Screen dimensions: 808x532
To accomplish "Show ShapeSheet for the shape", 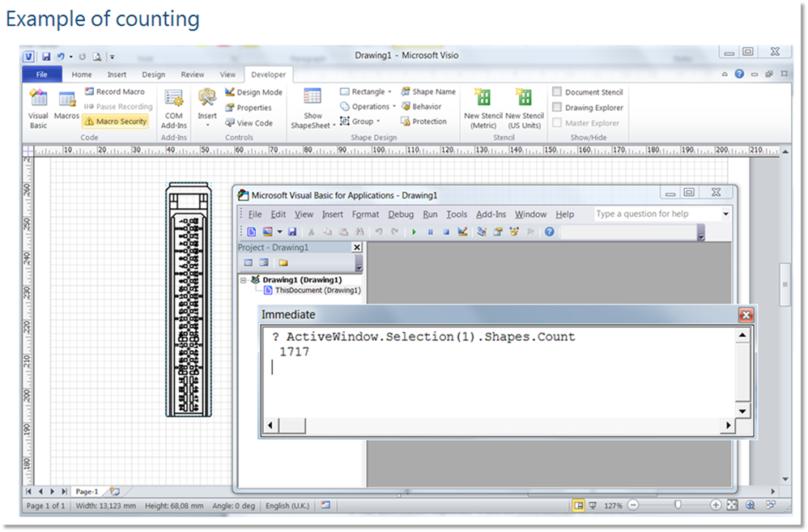I will tap(313, 109).
